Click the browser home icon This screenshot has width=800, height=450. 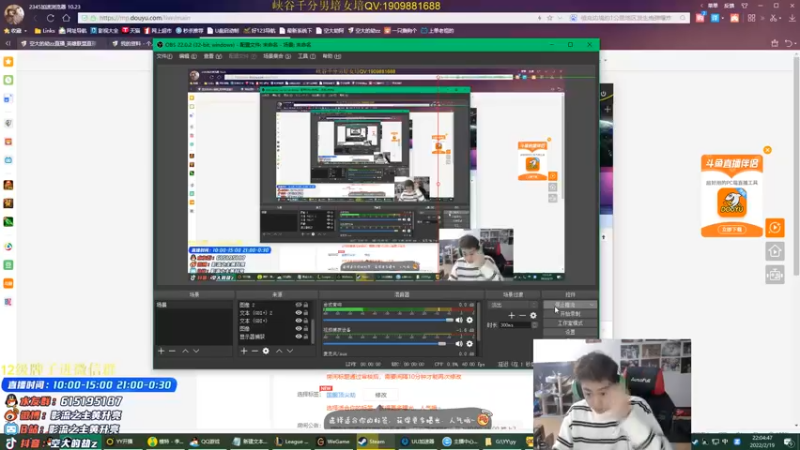[x=66, y=18]
